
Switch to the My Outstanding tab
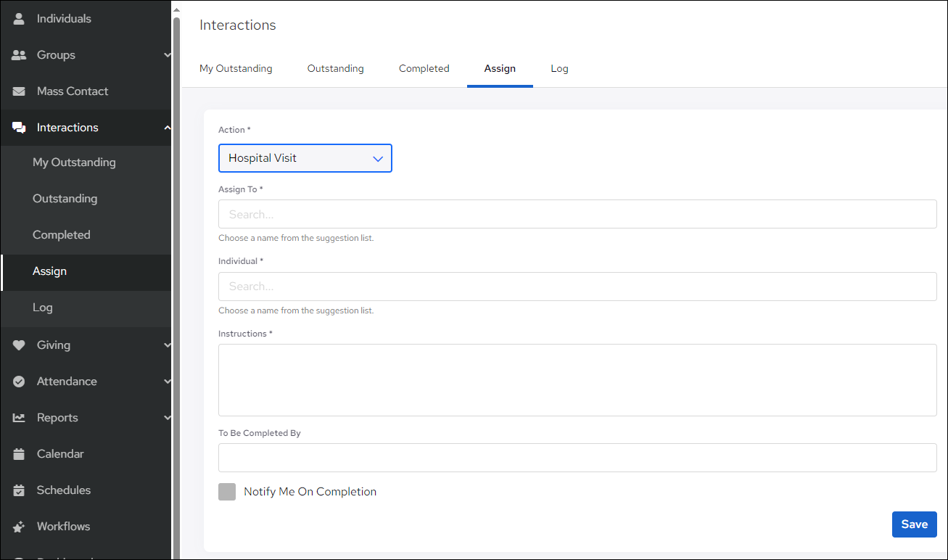(x=236, y=69)
